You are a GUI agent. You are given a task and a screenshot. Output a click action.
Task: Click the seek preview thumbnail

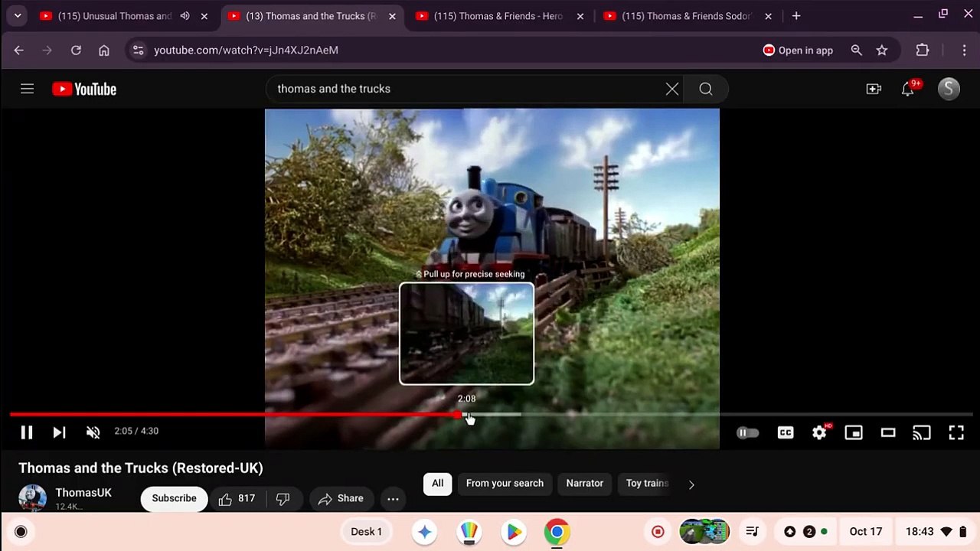click(x=466, y=334)
